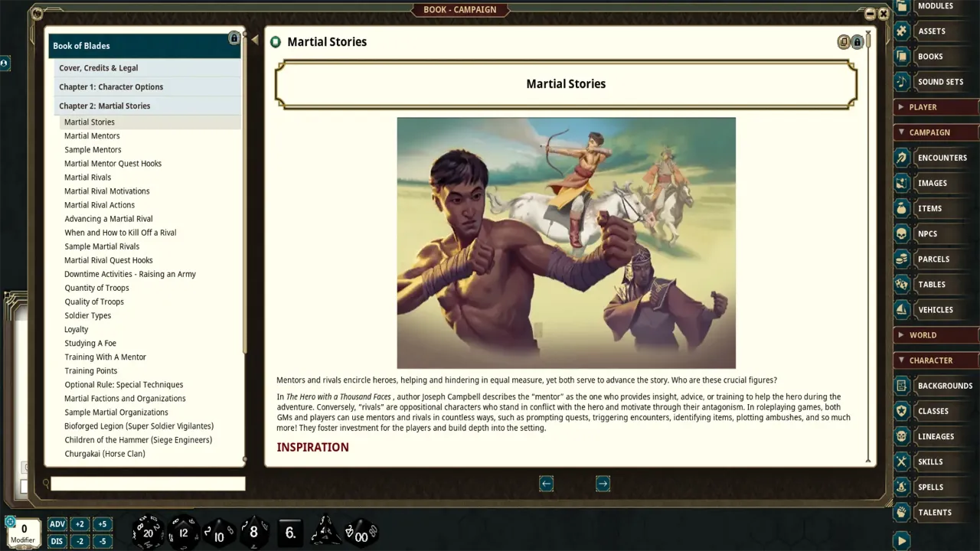Toggle the DIS disadvantage button
The height and width of the screenshot is (551, 980).
click(x=57, y=541)
